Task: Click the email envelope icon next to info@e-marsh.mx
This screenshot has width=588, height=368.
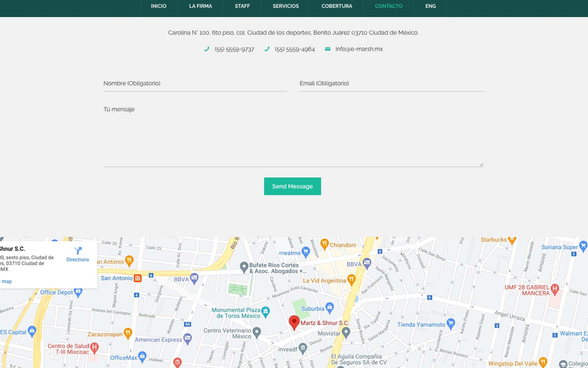Action: (x=327, y=49)
